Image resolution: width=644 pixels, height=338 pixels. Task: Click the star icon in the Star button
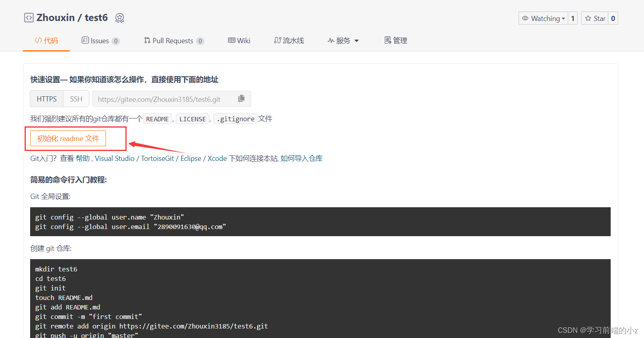click(x=588, y=18)
